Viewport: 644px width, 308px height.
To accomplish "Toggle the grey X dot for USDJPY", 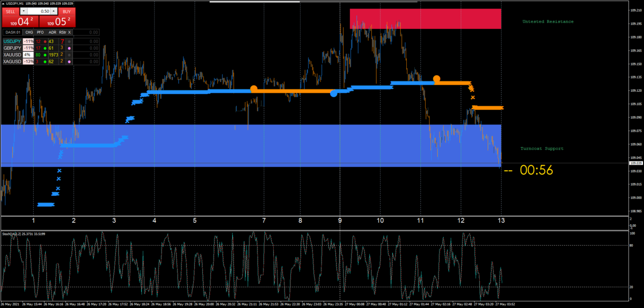I will coord(69,41).
